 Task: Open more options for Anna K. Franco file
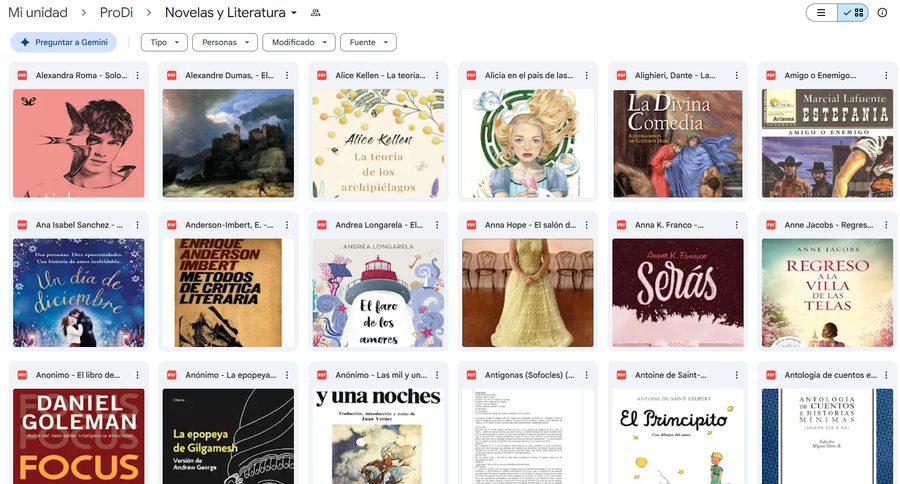click(x=736, y=225)
